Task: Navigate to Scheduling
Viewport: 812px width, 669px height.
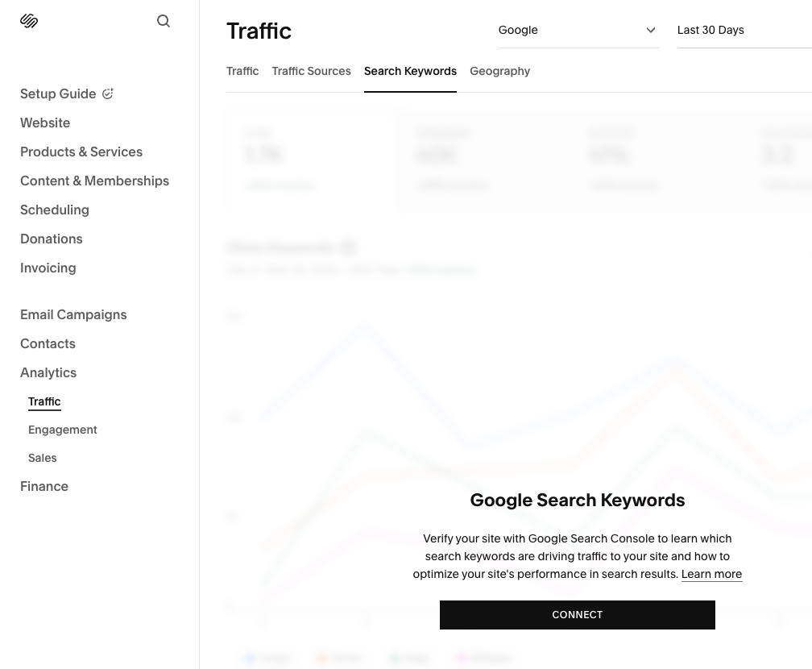Action: click(x=55, y=210)
